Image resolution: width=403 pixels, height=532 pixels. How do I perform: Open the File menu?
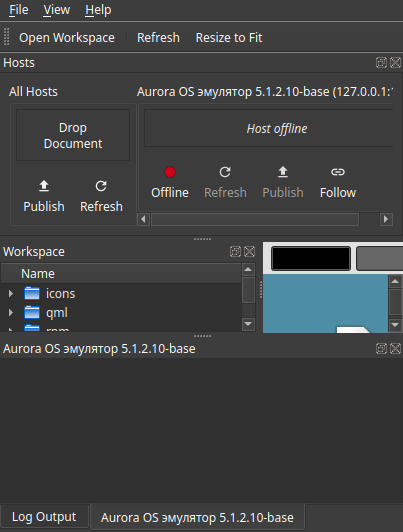(x=19, y=10)
